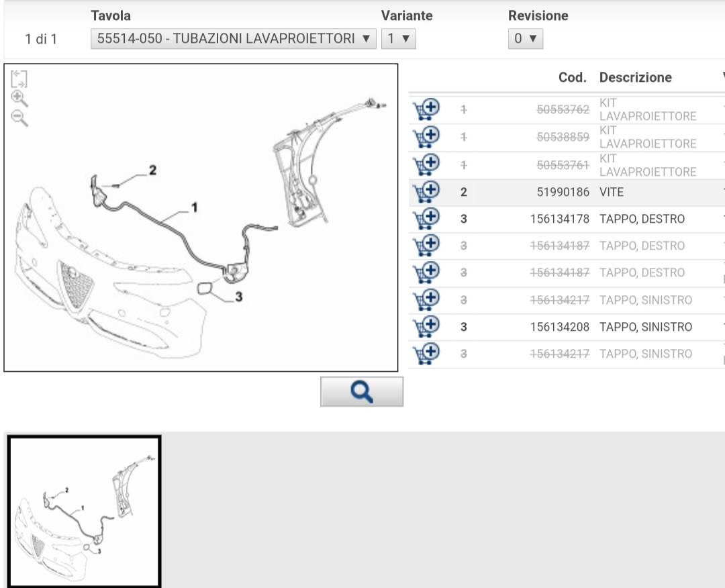The width and height of the screenshot is (725, 588).
Task: Zoom out of the parts diagram
Action: click(x=19, y=119)
